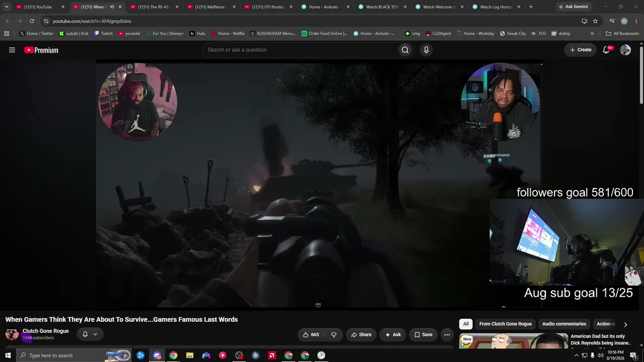Click the video player to pause

319,184
